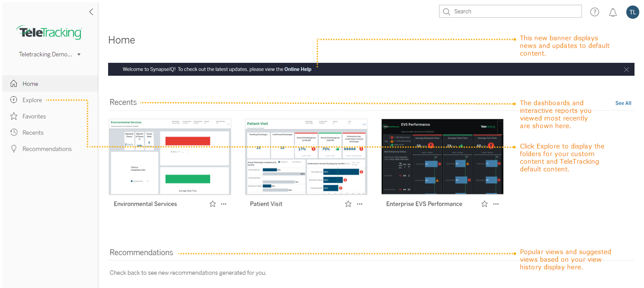Open the help question mark menu
The width and height of the screenshot is (644, 288).
click(595, 12)
